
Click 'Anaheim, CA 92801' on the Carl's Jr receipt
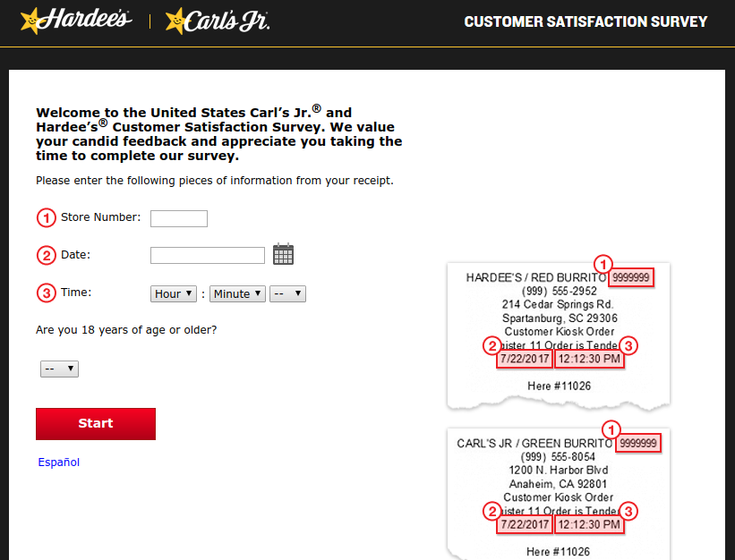tap(558, 484)
